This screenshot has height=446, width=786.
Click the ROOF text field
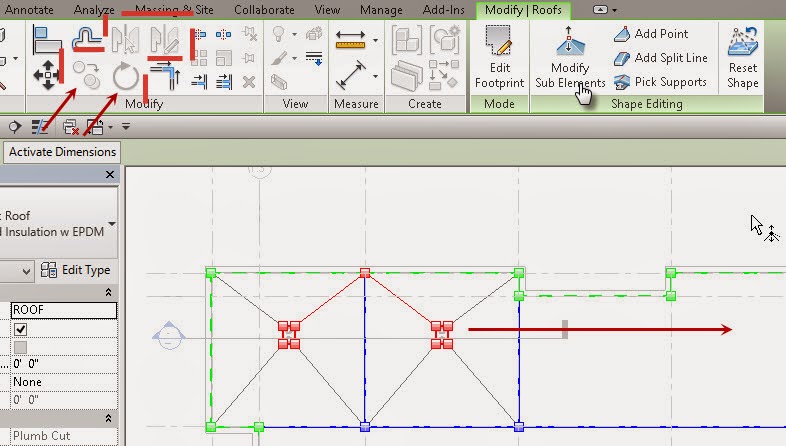click(64, 310)
